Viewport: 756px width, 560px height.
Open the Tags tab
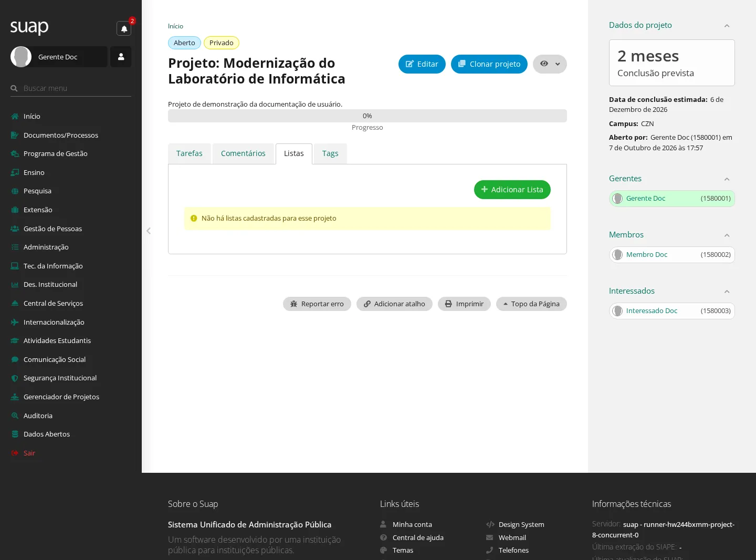pos(330,153)
